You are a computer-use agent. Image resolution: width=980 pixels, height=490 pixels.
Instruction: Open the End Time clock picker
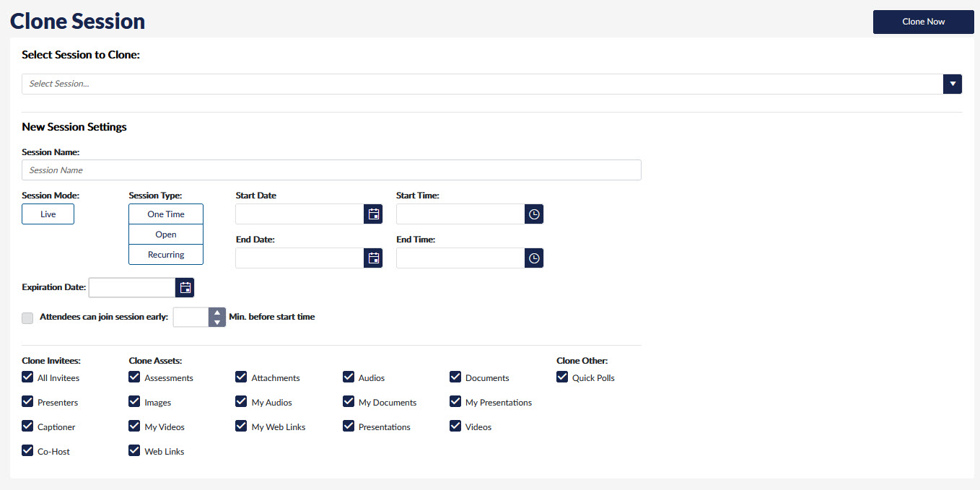(533, 258)
